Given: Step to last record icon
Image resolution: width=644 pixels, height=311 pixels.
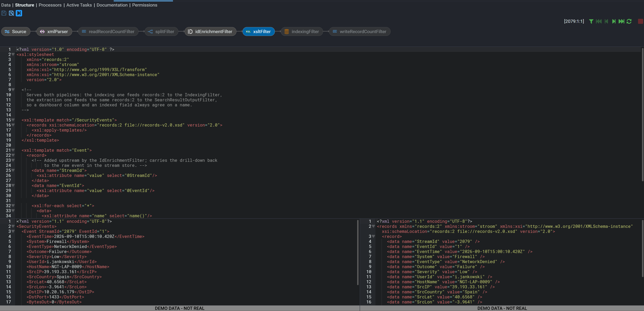Looking at the screenshot, I should [x=621, y=22].
